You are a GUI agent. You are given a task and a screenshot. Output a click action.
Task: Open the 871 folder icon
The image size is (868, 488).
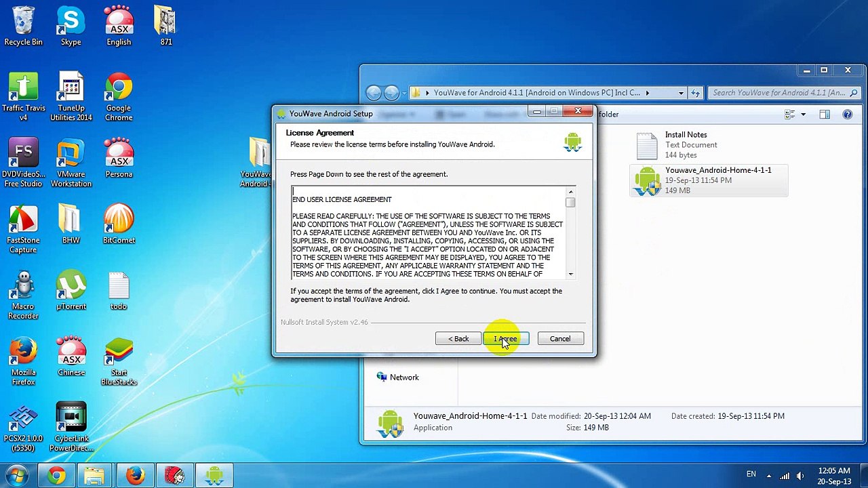(165, 26)
